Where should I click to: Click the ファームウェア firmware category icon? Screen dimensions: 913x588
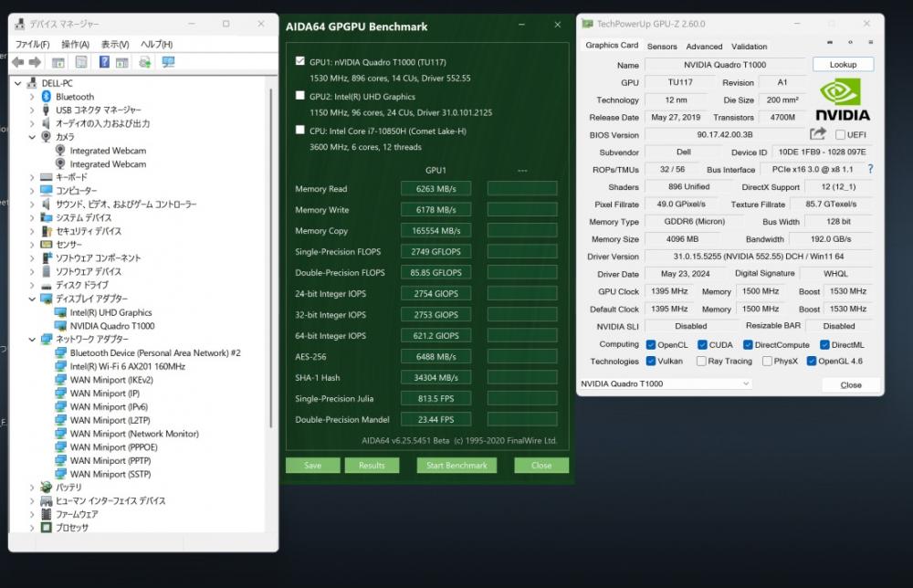(47, 514)
